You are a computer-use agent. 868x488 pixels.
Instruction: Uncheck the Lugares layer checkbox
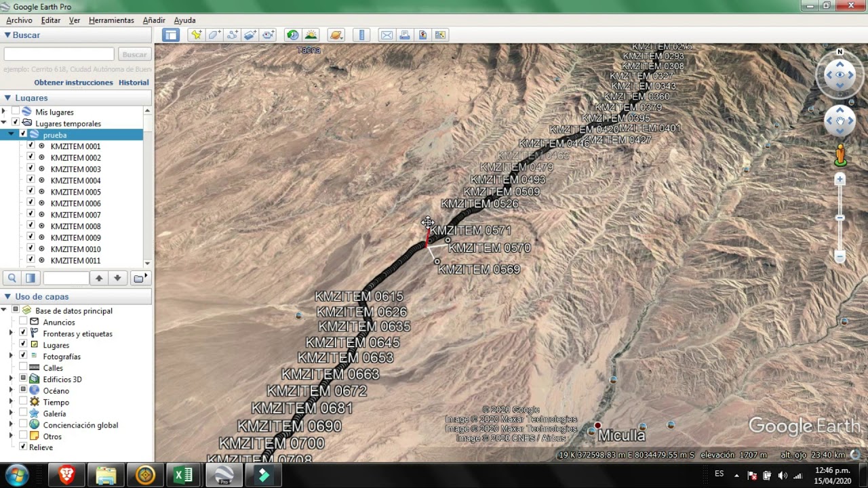(23, 344)
